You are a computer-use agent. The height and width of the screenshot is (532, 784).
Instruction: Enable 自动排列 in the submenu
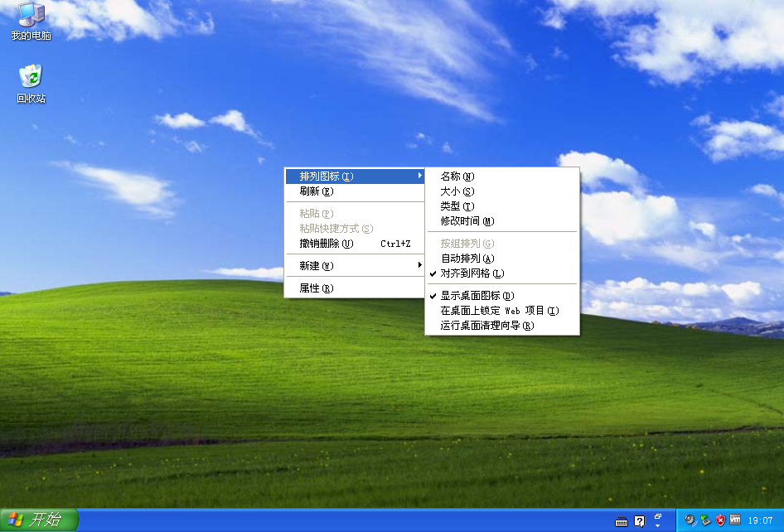pyautogui.click(x=502, y=259)
